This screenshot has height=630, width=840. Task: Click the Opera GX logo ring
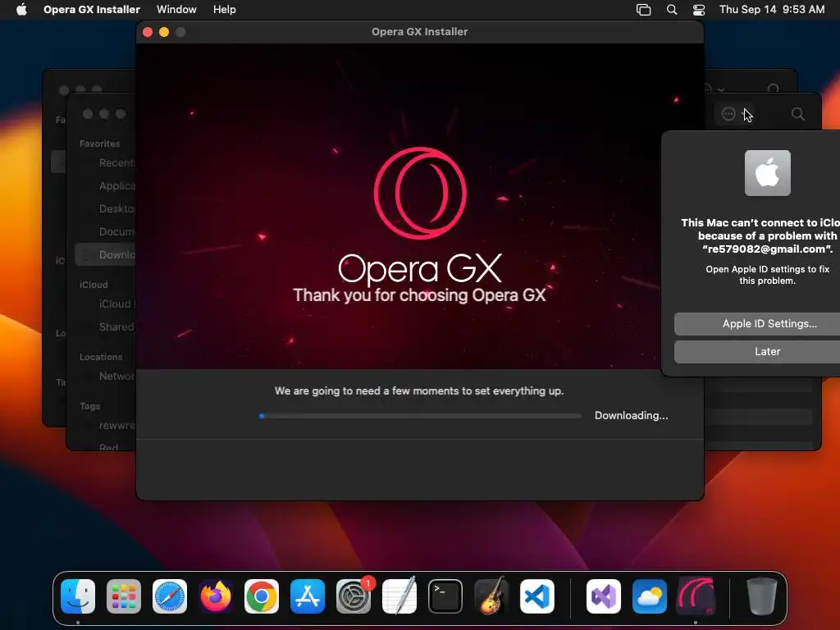click(420, 193)
